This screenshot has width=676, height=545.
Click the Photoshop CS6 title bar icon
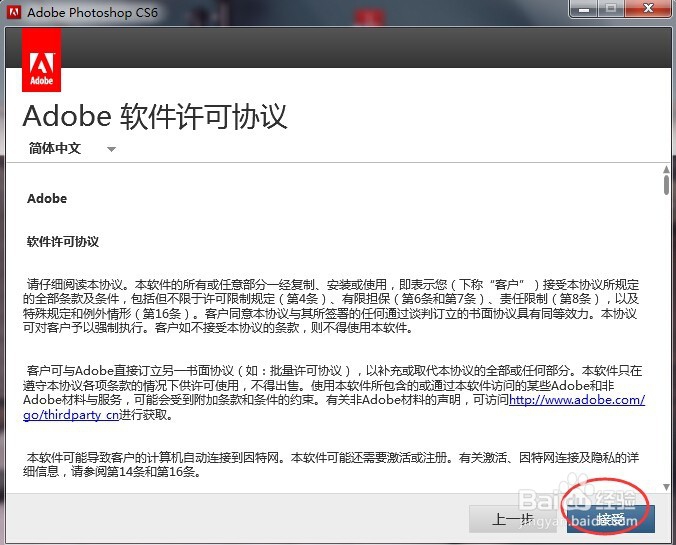[x=14, y=12]
